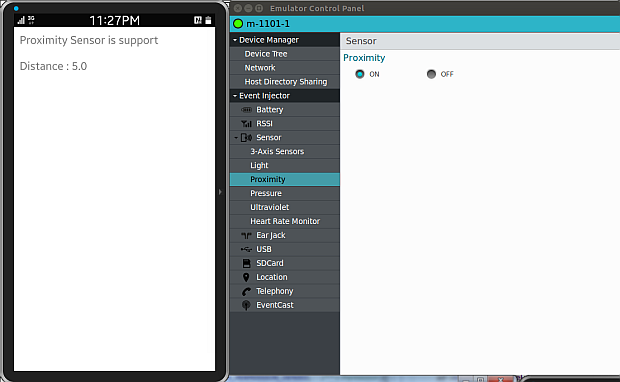Click 'Distance : 5.0' text in emulator
This screenshot has height=382, width=620.
click(53, 66)
